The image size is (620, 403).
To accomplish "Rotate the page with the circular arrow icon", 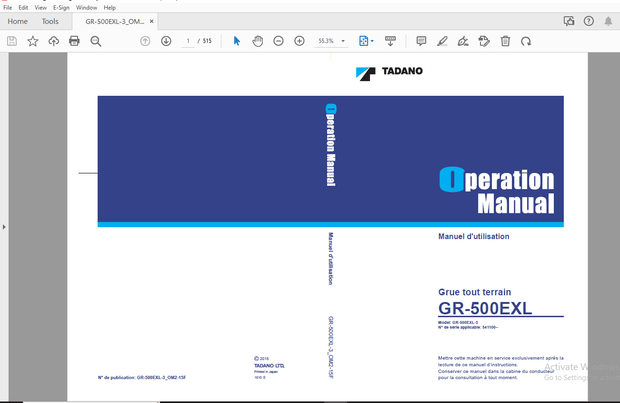I will (x=526, y=41).
